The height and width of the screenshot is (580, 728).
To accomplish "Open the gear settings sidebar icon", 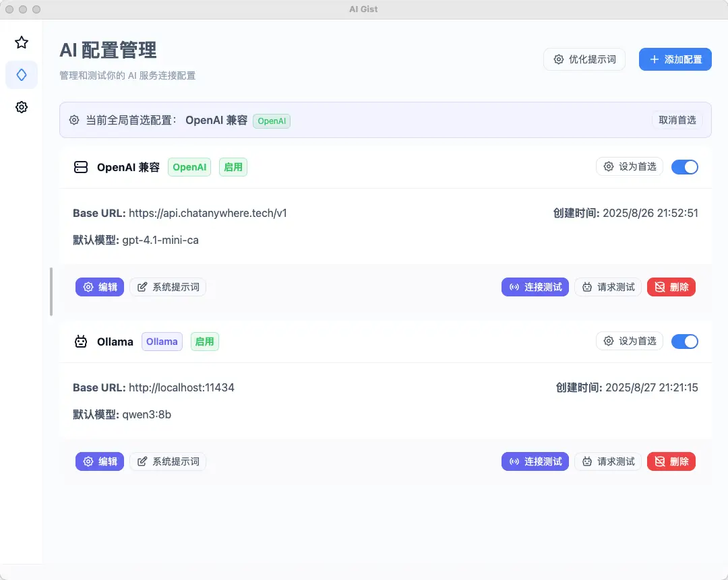I will click(22, 107).
